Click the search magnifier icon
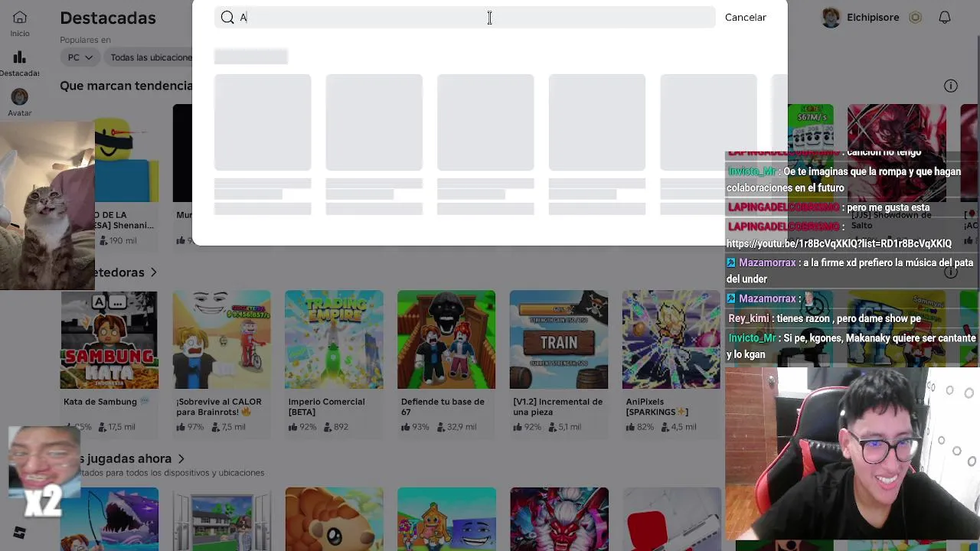980x551 pixels. 227,18
